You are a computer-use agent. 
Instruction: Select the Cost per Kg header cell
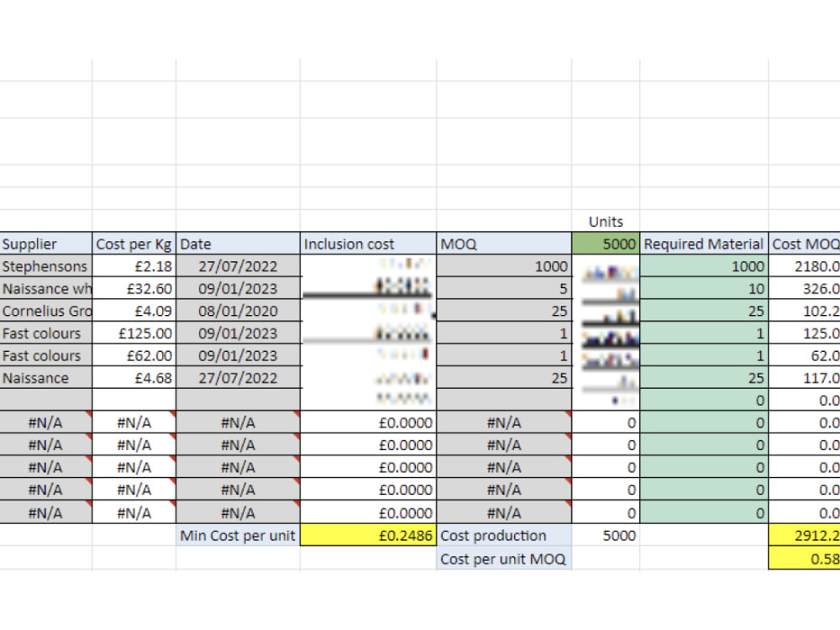134,244
